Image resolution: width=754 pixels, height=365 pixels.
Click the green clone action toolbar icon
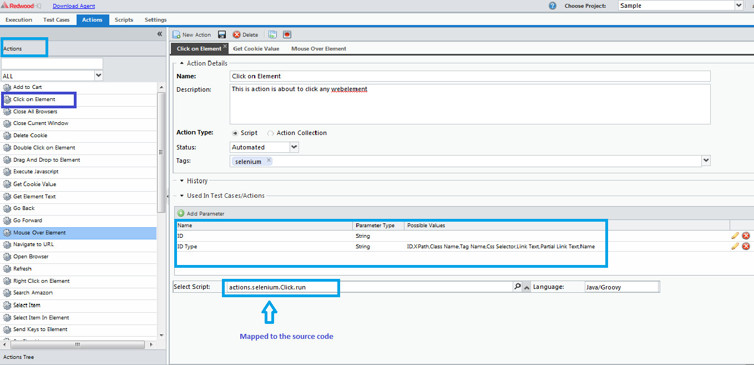(273, 35)
